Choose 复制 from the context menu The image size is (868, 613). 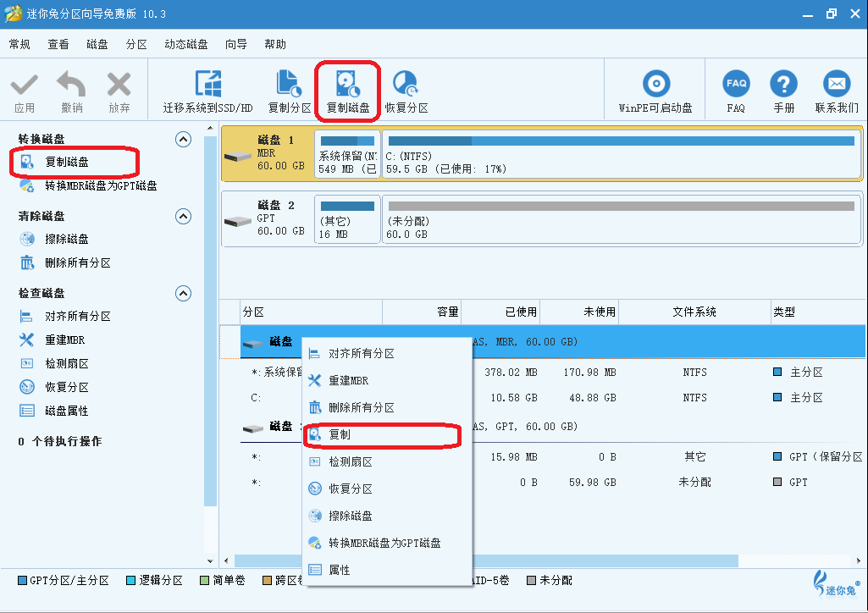click(389, 434)
